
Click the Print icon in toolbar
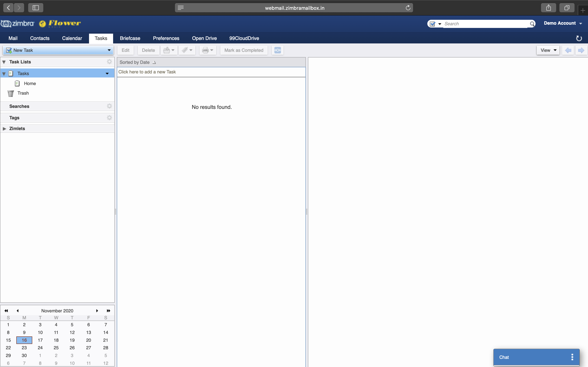click(205, 50)
